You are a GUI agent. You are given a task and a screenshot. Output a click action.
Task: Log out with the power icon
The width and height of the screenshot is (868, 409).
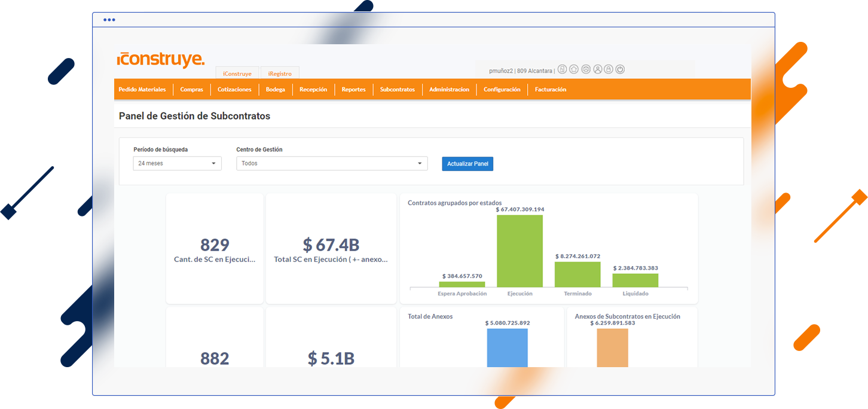[x=620, y=69]
